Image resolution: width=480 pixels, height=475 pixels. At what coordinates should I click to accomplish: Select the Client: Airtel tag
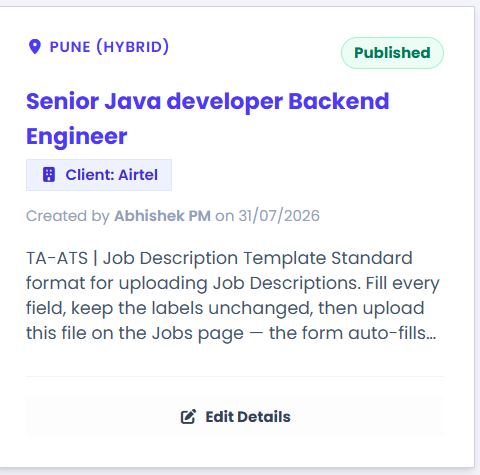tap(99, 175)
